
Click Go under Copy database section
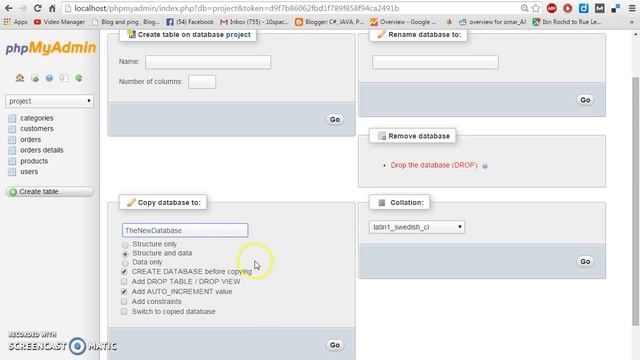(x=335, y=345)
